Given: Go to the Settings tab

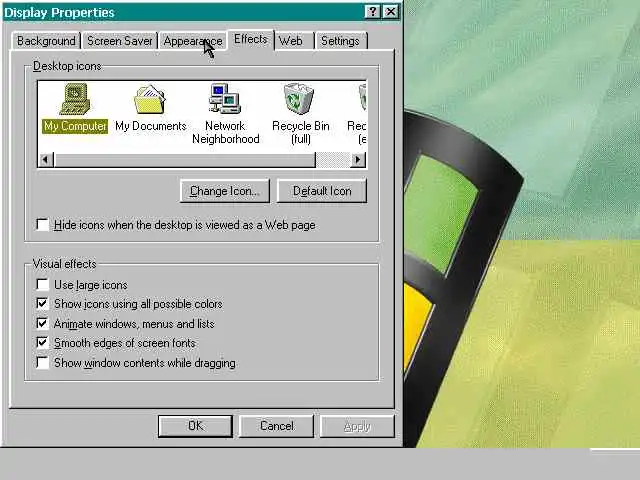Looking at the screenshot, I should point(340,41).
